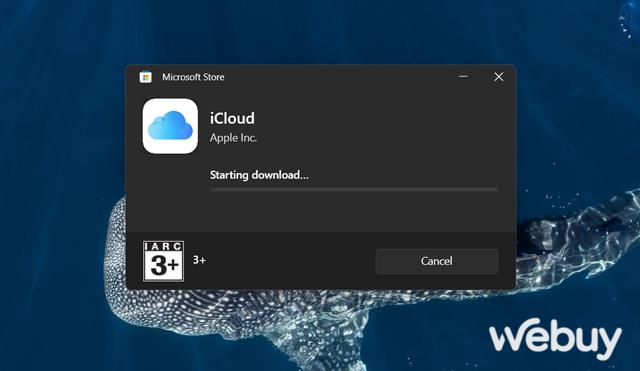Click the Microsoft Store window title

point(193,77)
